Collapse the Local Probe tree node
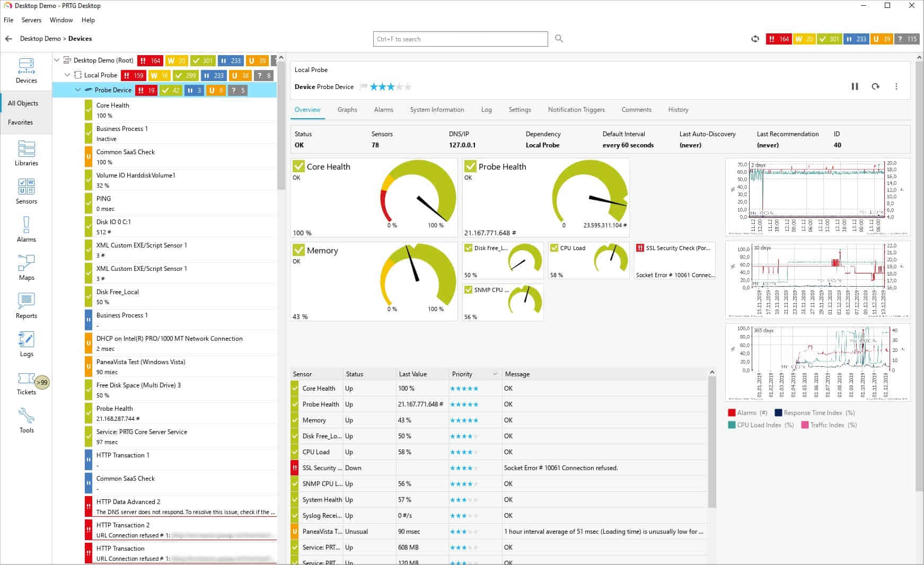The width and height of the screenshot is (924, 565). point(68,75)
